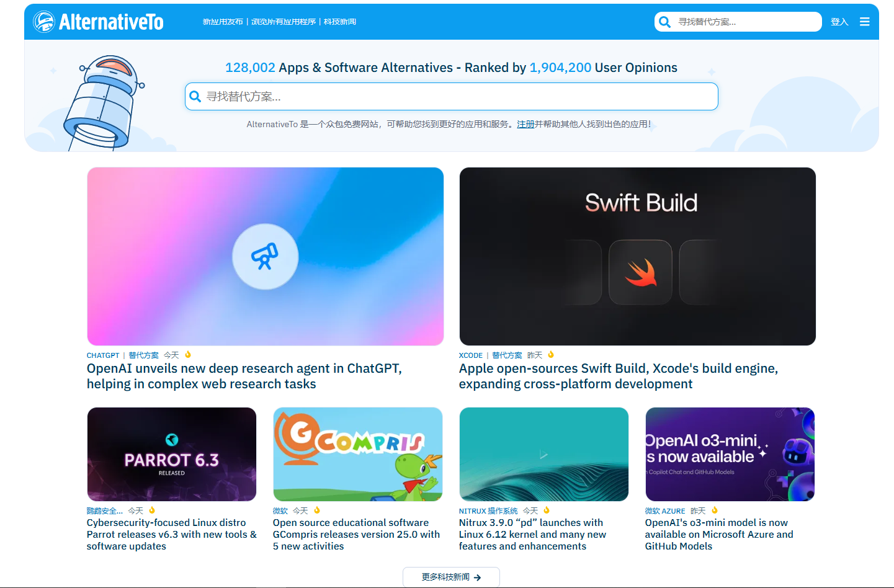Image resolution: width=894 pixels, height=588 pixels.
Task: Open 新应用发布 in the top navigation
Action: coord(223,22)
